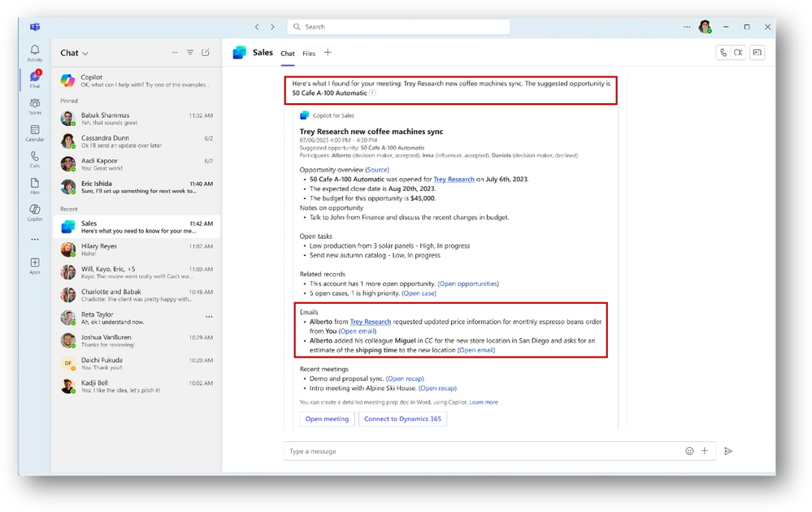Screen dimensions: 812x512
Task: Open recap for Alpine Ski House meeting
Action: tap(437, 388)
